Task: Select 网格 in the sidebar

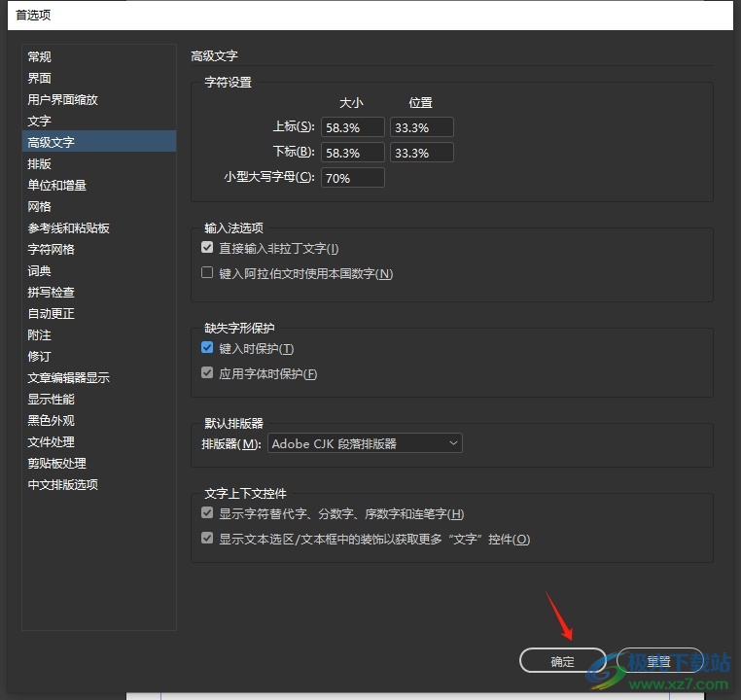Action: pyautogui.click(x=99, y=206)
